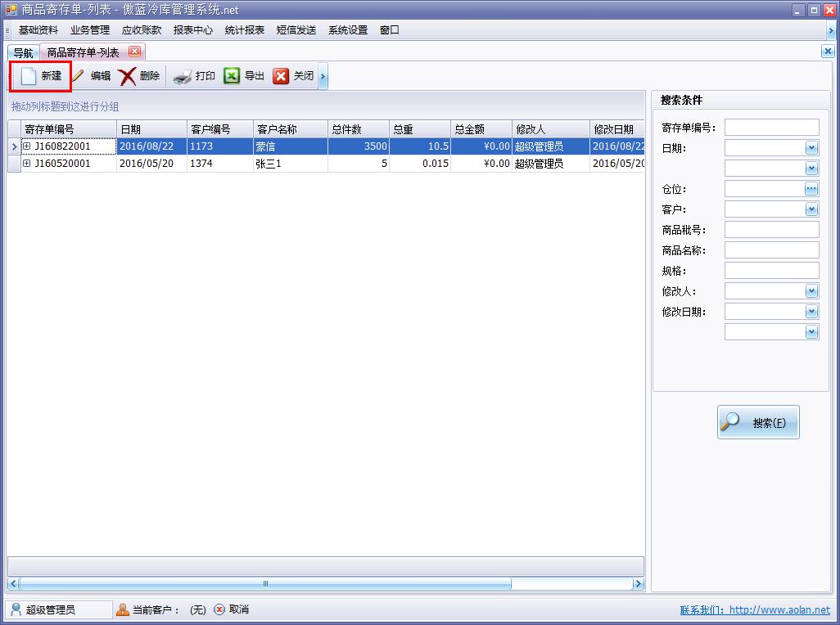Open the 客户 dropdown in search panel

(811, 209)
